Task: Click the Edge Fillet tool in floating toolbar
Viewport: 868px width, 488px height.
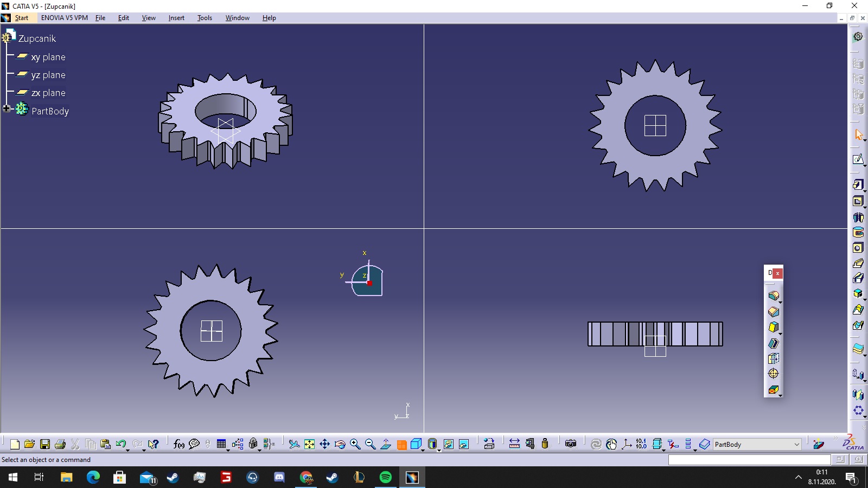Action: coord(773,296)
